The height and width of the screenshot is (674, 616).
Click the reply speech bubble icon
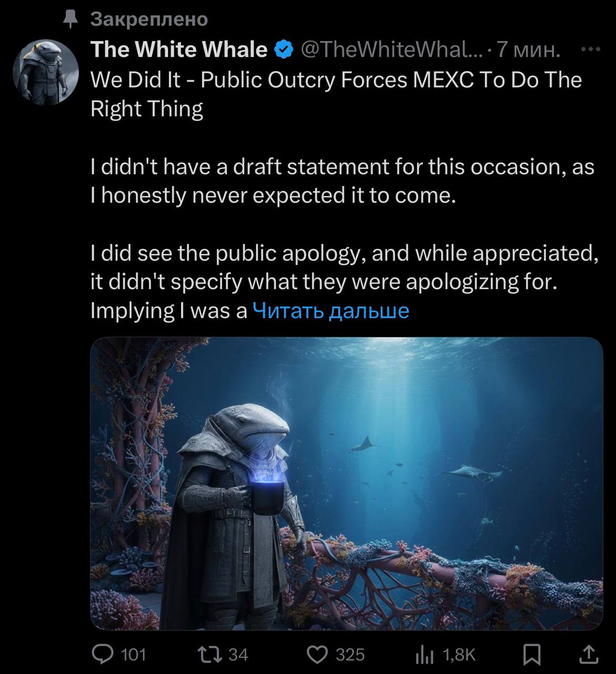103,654
